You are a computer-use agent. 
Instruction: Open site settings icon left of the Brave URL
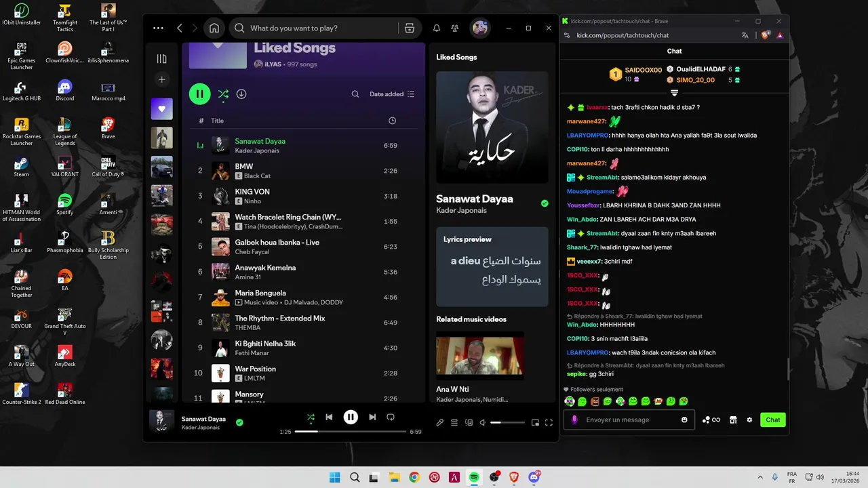pos(567,35)
